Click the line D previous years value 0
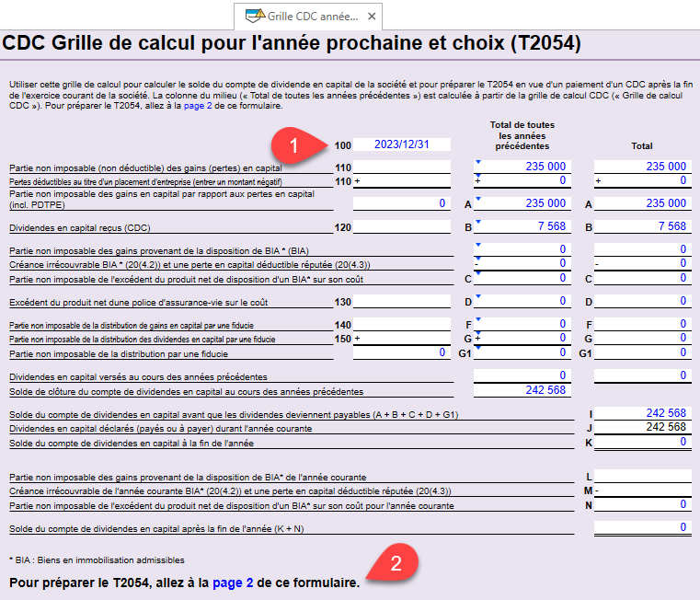The height and width of the screenshot is (600, 700). pyautogui.click(x=522, y=301)
